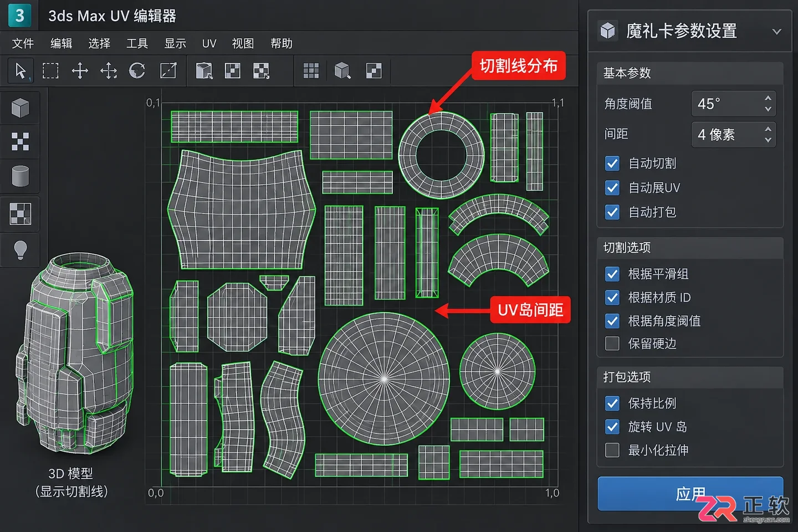Click the 间距 4 像素 value field
The image size is (798, 532).
pos(733,134)
